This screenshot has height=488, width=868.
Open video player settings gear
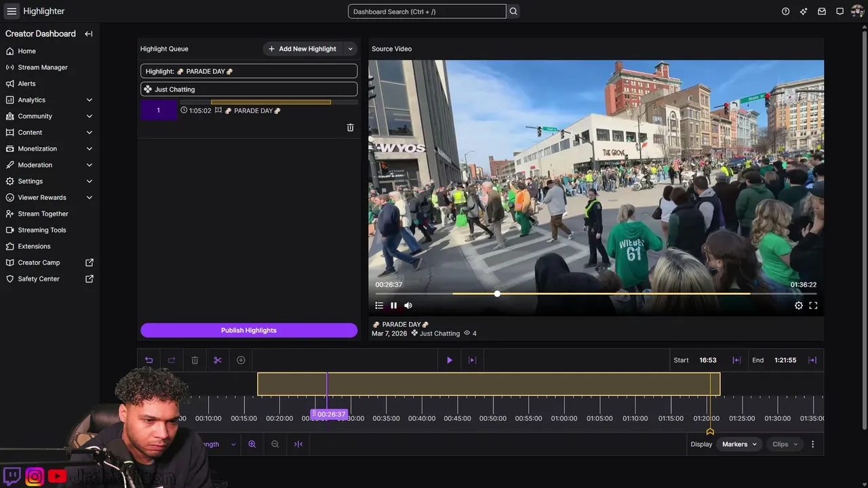click(798, 306)
